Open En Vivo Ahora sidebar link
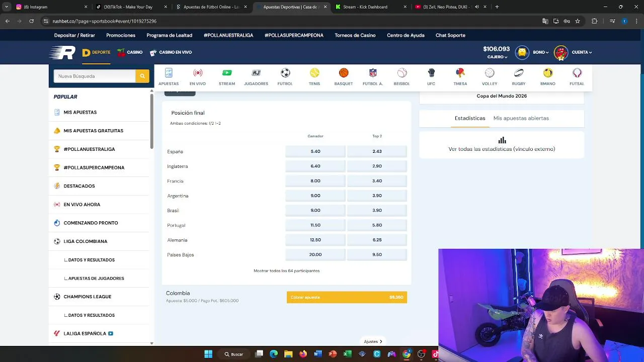 (x=82, y=205)
